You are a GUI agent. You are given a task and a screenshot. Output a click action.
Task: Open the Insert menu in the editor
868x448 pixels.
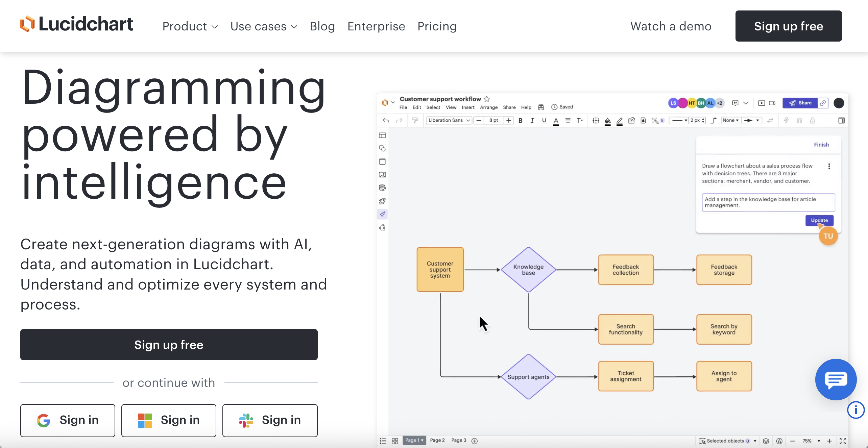tap(468, 107)
